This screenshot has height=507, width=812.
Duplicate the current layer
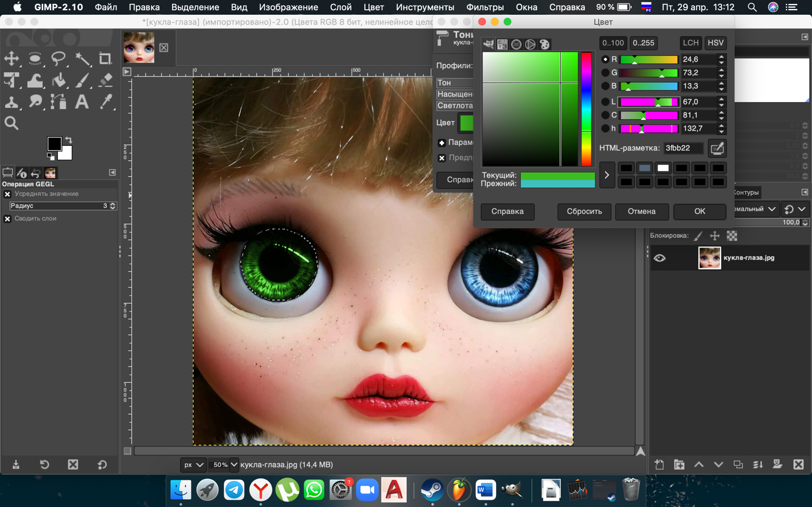coord(738,464)
